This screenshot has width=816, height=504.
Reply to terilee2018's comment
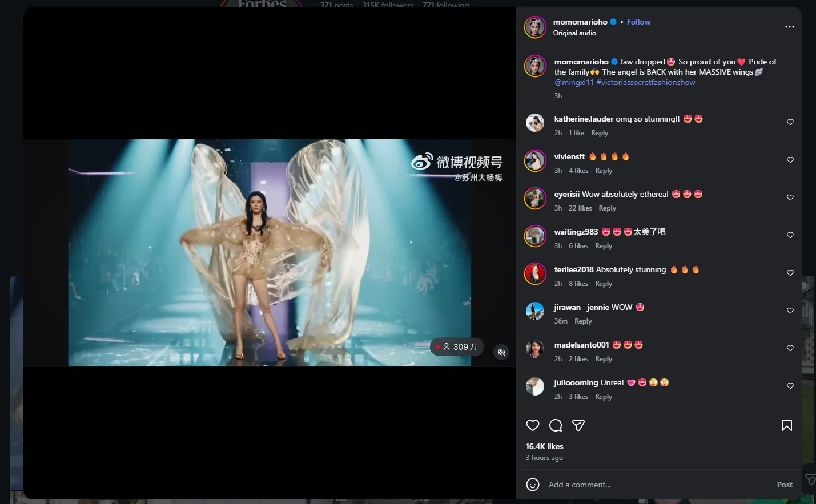click(x=604, y=284)
